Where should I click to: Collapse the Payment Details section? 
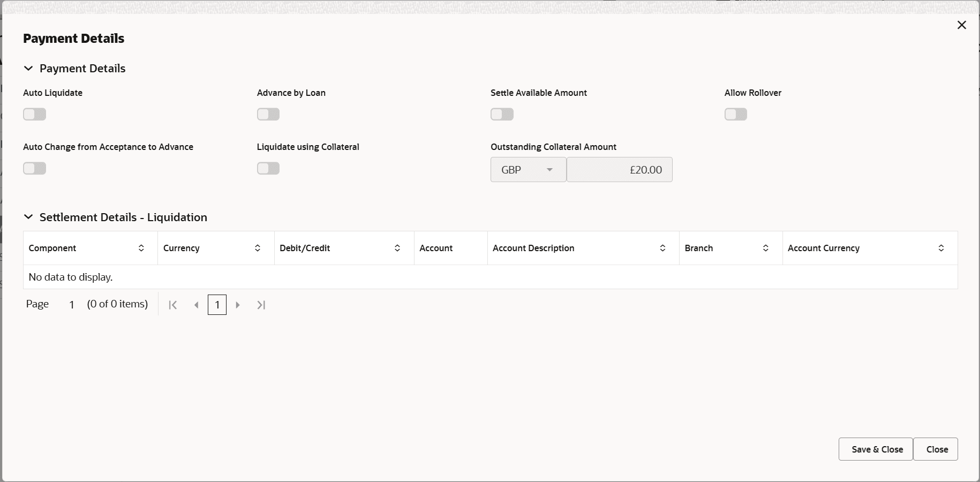[x=28, y=69]
